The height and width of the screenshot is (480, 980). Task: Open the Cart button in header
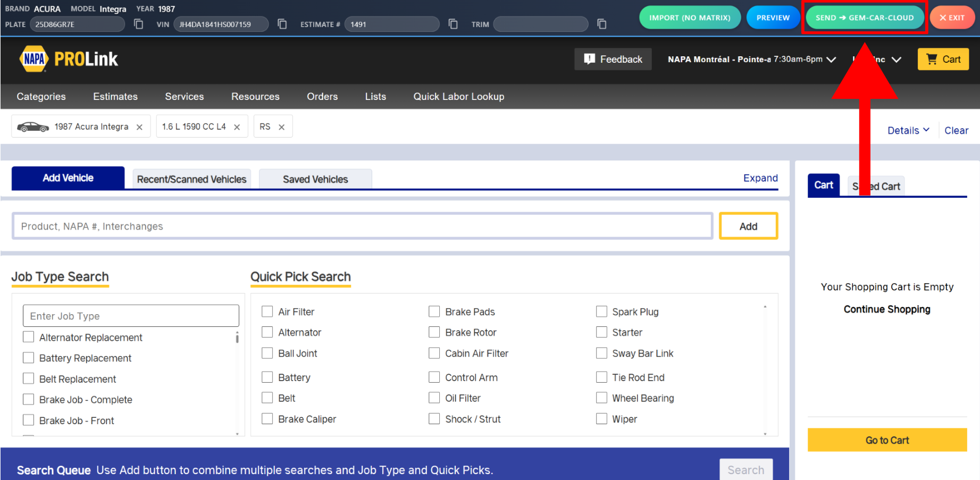tap(943, 59)
